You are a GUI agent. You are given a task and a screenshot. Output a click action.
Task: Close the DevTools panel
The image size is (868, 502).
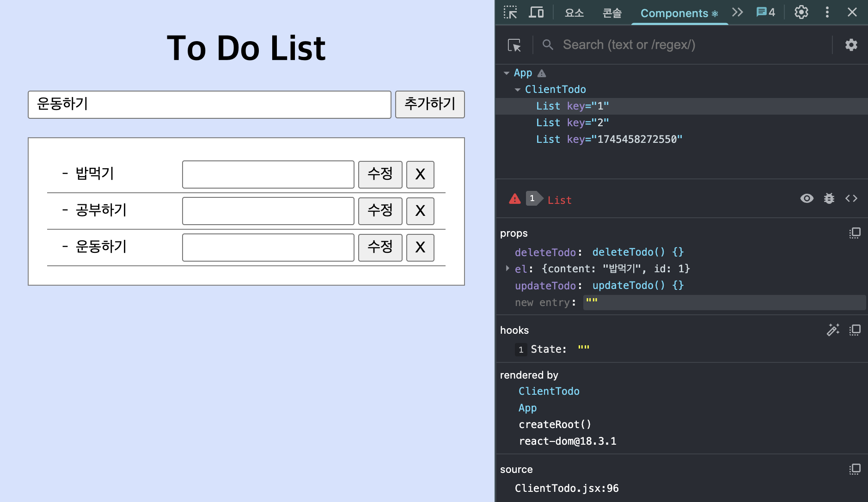coord(852,12)
